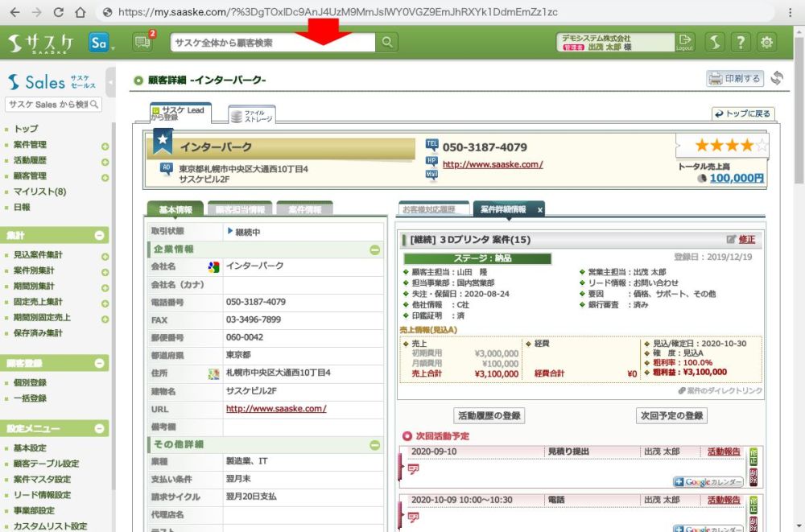Click the サスケ全体から顧客検索 search field

click(x=274, y=43)
